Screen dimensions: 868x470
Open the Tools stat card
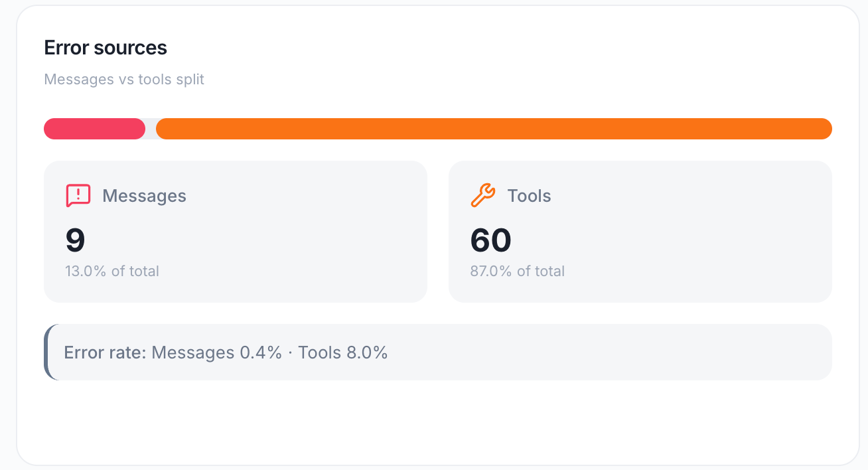tap(640, 232)
